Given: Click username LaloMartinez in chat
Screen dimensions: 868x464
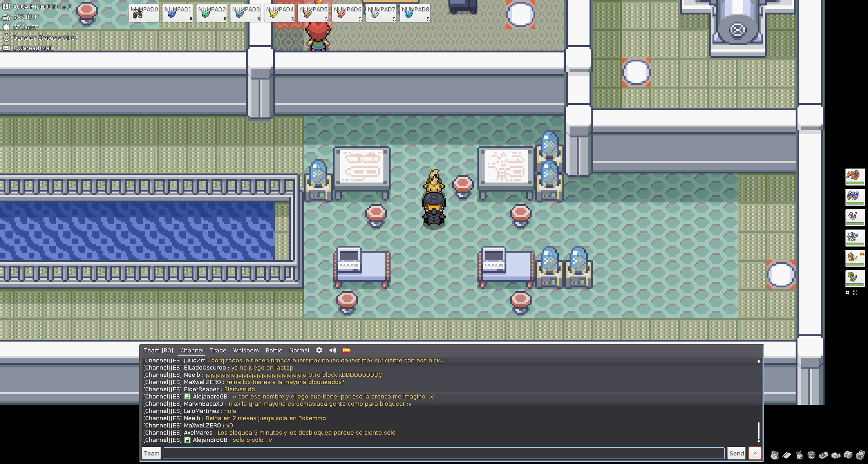Looking at the screenshot, I should pos(202,411).
